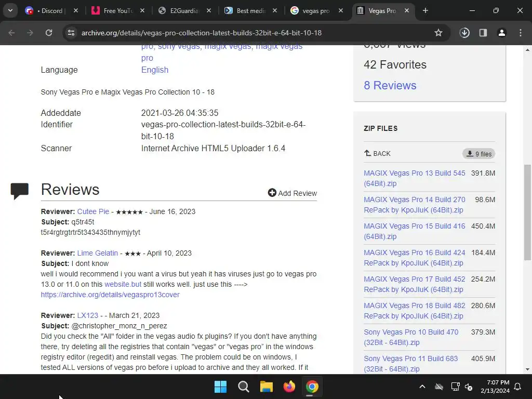Click Chrome icon in taskbar
Image resolution: width=532 pixels, height=399 pixels.
click(x=312, y=387)
